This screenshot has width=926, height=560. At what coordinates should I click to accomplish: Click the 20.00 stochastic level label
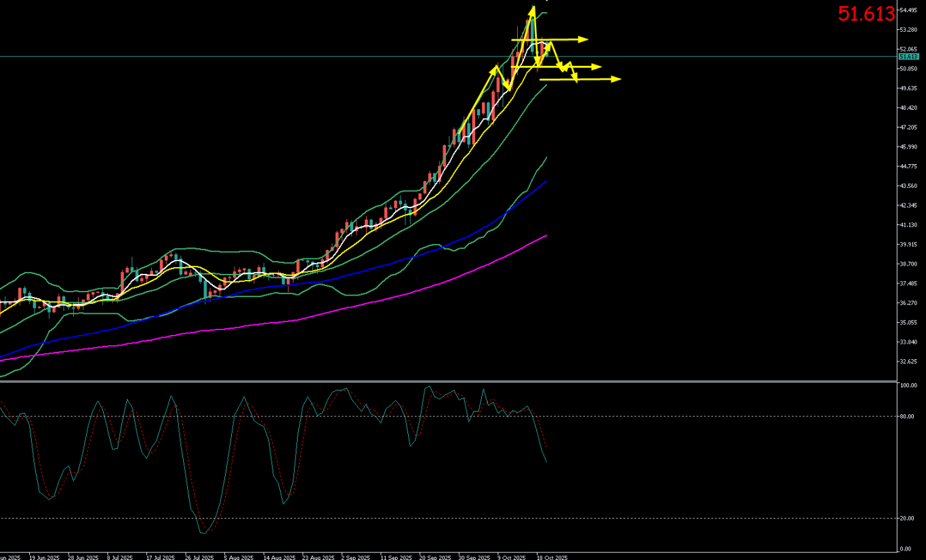click(x=907, y=519)
